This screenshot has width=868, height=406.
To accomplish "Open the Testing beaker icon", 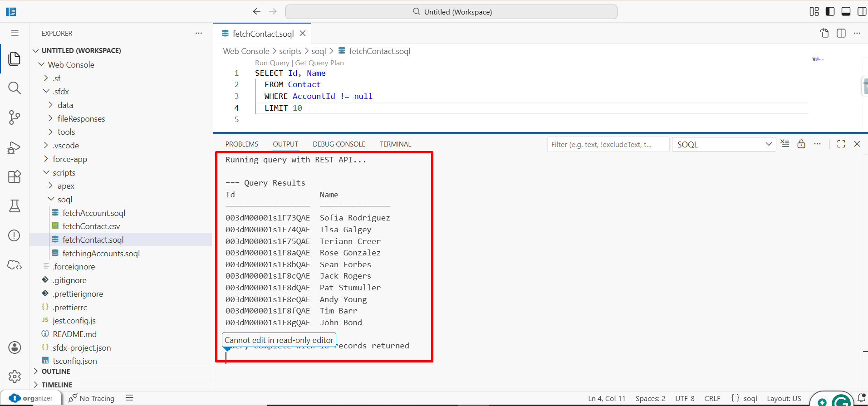I will tap(15, 206).
